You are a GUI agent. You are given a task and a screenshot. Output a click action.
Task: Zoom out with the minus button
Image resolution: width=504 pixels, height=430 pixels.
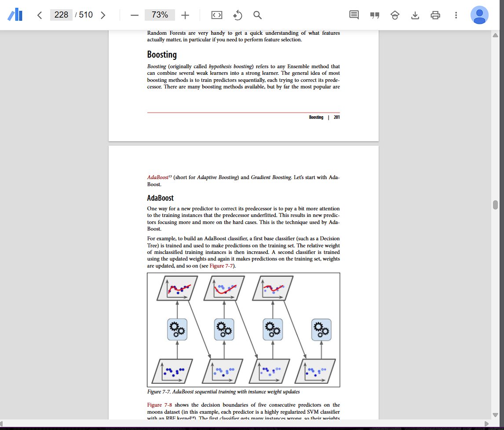(x=135, y=15)
